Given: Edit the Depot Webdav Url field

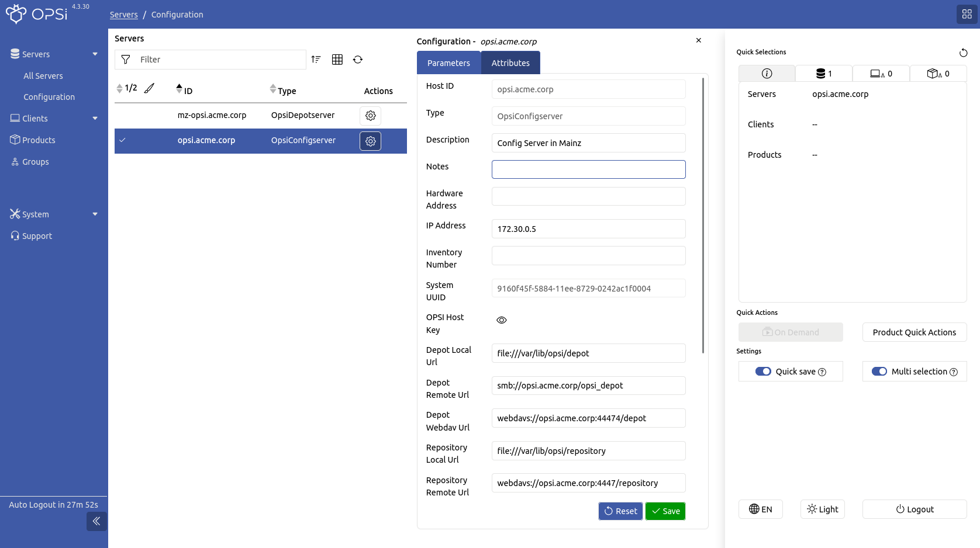Looking at the screenshot, I should [588, 418].
